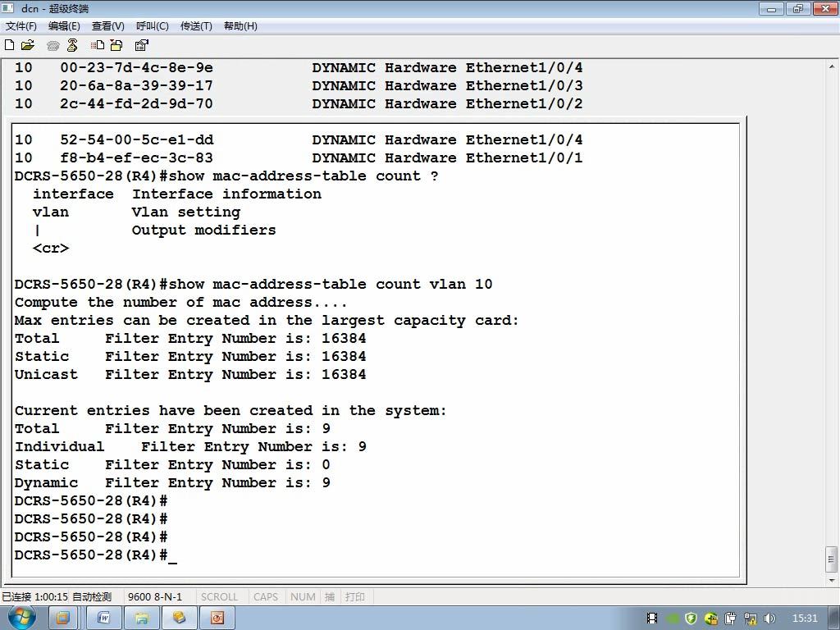Click Ethernet1/0/1 in the MAC table
This screenshot has height=630, width=840.
(524, 158)
